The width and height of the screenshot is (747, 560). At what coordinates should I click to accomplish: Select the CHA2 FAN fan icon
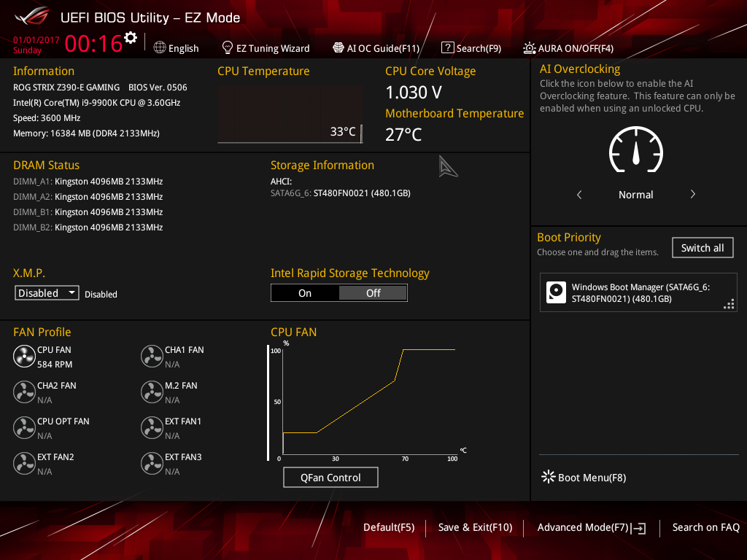point(24,392)
